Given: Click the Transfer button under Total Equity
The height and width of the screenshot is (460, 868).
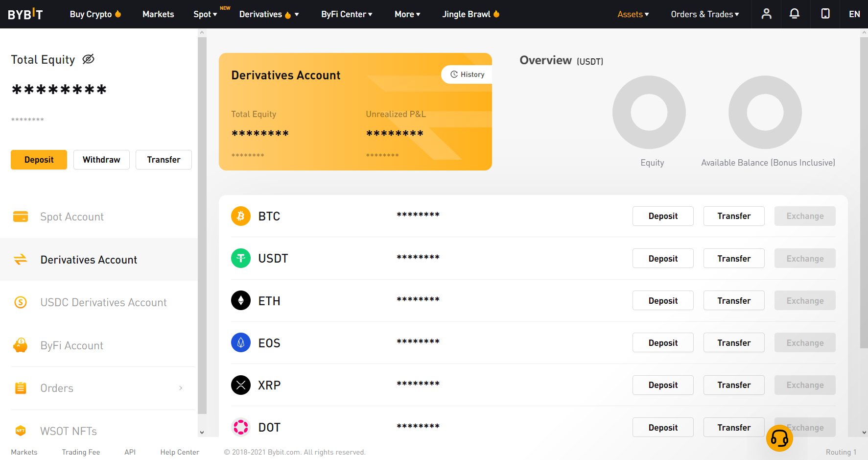Looking at the screenshot, I should tap(164, 160).
